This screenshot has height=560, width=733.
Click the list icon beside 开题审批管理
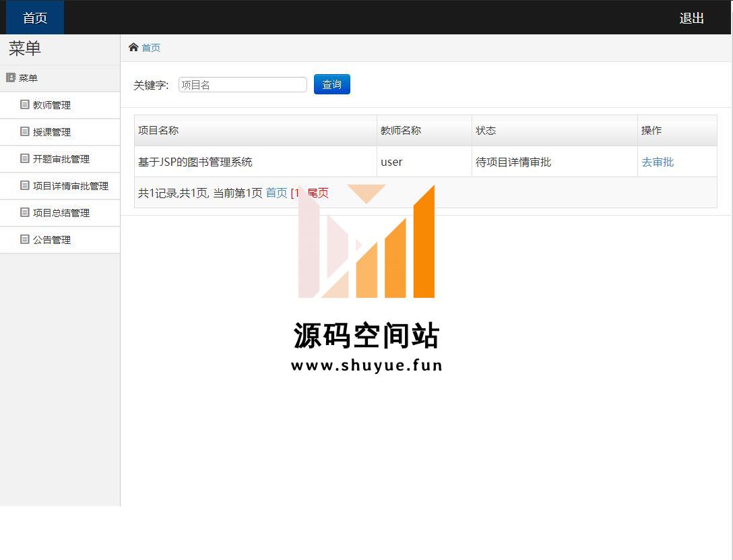[25, 158]
